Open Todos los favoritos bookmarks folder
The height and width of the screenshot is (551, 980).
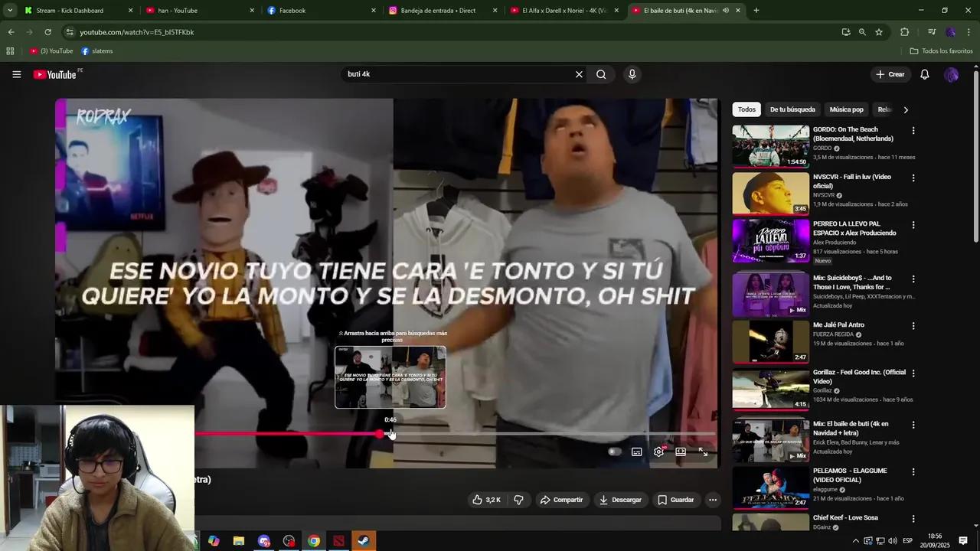tap(941, 51)
